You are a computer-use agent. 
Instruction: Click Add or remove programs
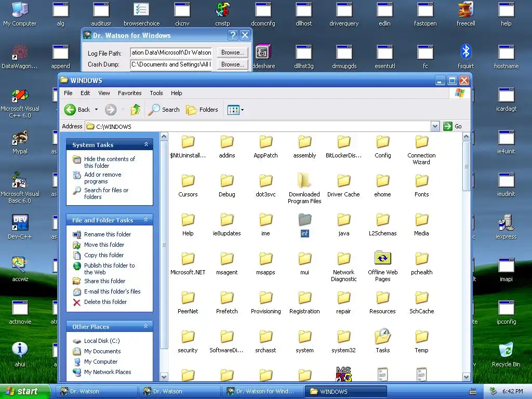[x=102, y=178]
